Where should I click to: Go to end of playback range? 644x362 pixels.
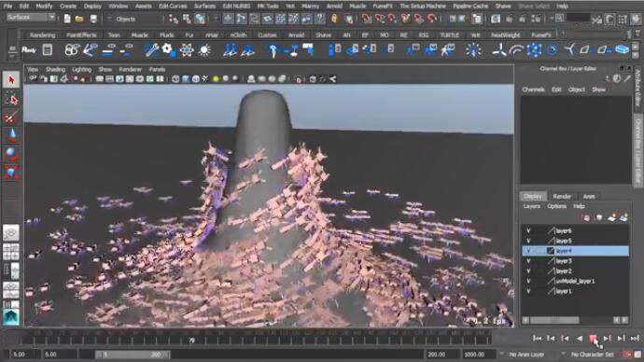635,338
